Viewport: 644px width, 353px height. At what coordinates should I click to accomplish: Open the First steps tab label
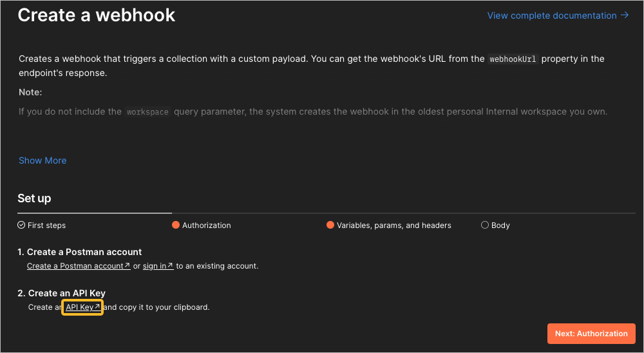[46, 225]
